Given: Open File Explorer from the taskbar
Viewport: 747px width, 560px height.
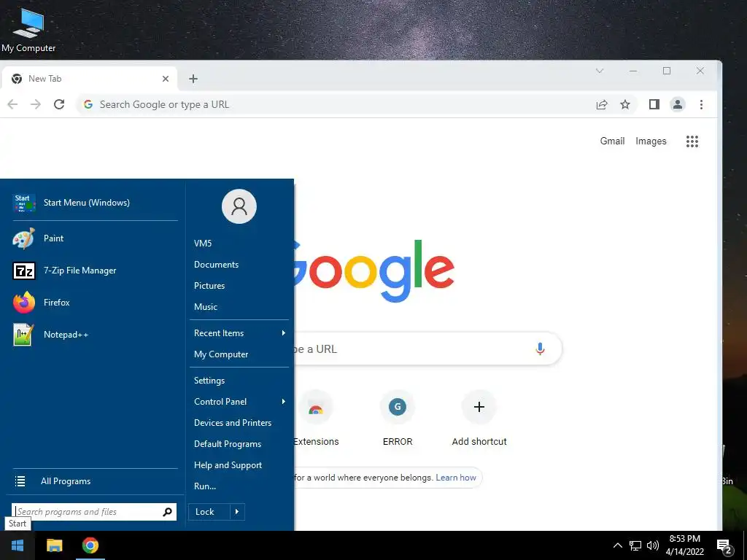Looking at the screenshot, I should tap(54, 545).
